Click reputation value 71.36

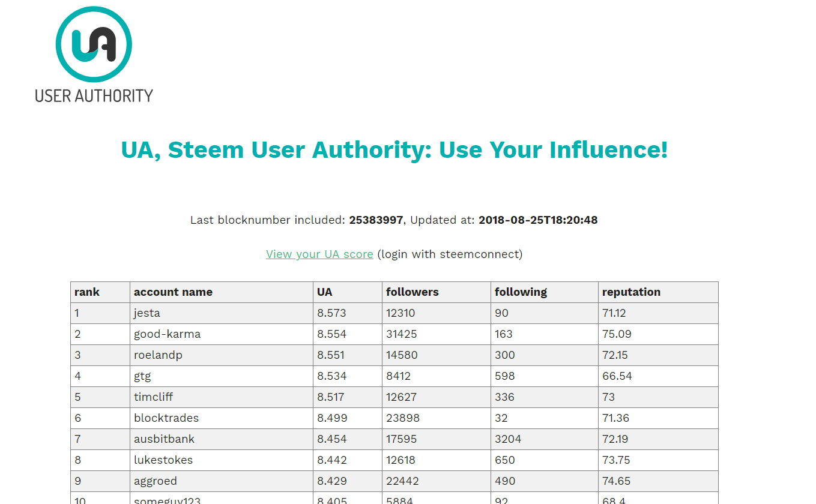tap(616, 418)
